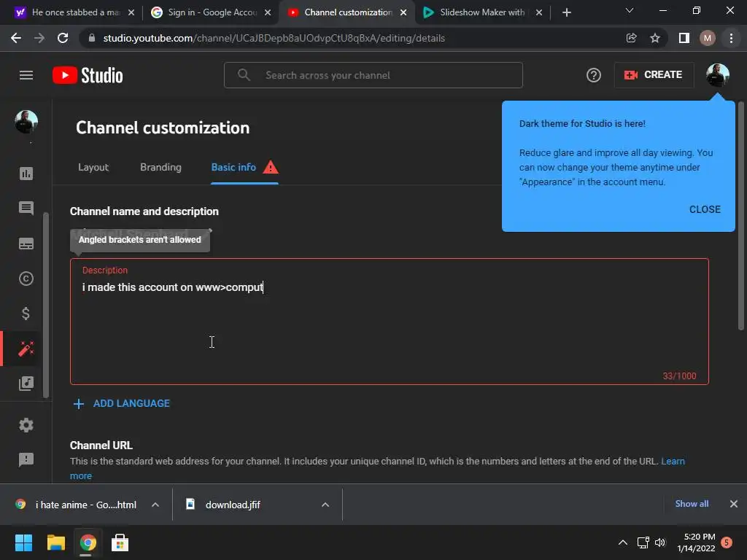Go back in browser history
747x560 pixels.
coord(16,38)
